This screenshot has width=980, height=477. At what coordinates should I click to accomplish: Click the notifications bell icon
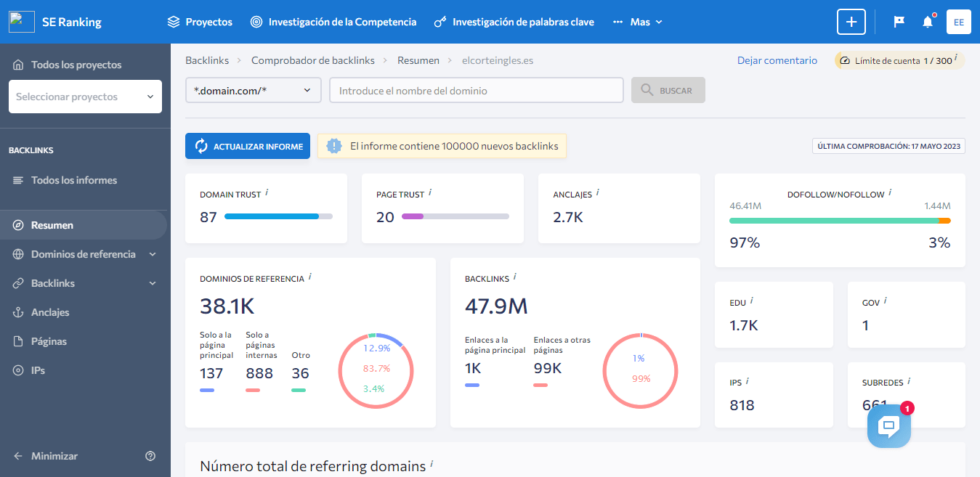(927, 22)
